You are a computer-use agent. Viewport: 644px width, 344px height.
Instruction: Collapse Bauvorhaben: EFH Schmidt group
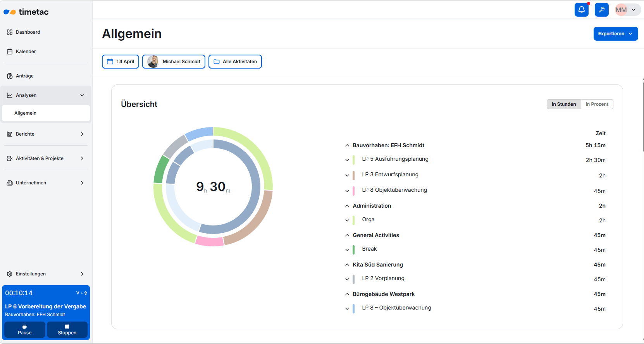click(x=347, y=146)
